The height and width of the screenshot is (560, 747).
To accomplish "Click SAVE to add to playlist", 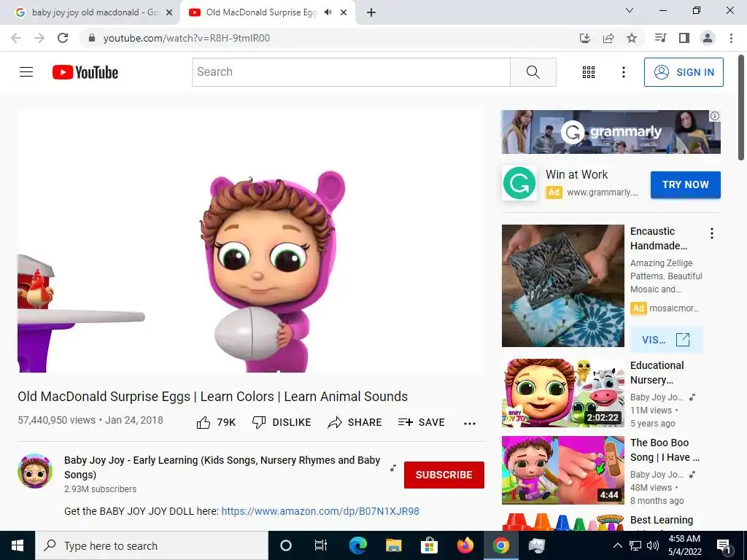I will [422, 422].
